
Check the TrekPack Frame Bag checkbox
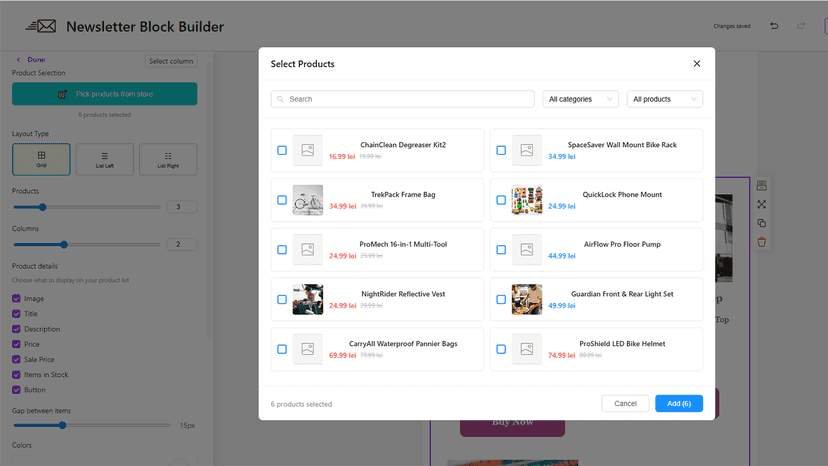[x=282, y=200]
